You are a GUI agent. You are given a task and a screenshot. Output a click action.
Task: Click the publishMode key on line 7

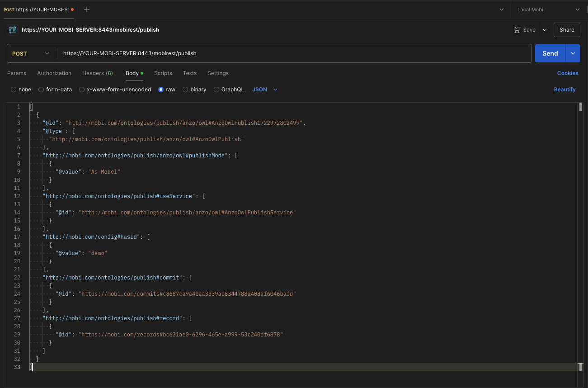(x=136, y=156)
